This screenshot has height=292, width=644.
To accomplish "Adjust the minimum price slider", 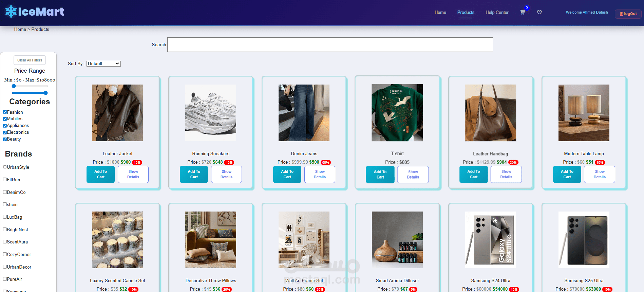I will pyautogui.click(x=14, y=86).
